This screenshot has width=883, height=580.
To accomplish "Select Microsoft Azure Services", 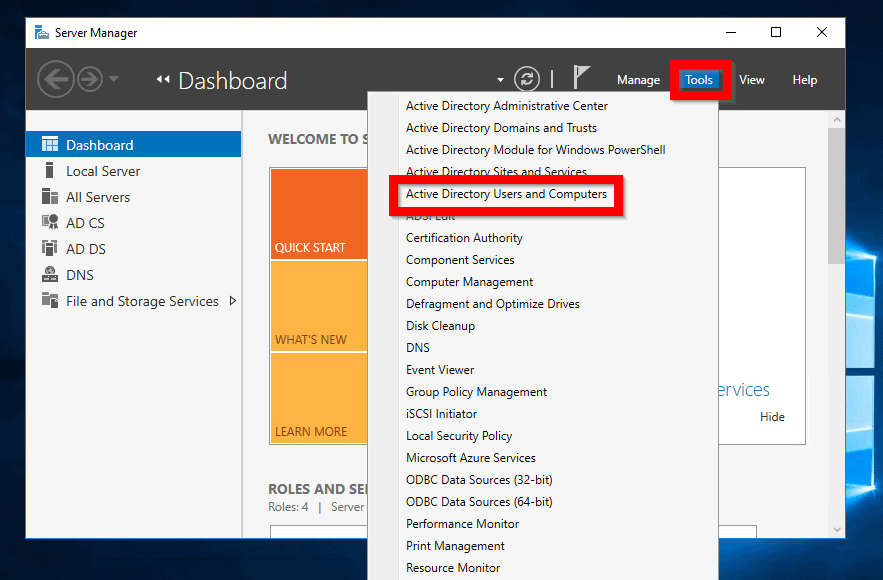I will point(471,457).
